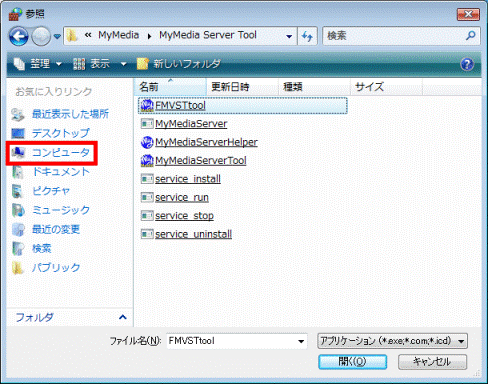This screenshot has width=488, height=384.
Task: Click the ミュージック folder icon
Action: click(x=18, y=210)
